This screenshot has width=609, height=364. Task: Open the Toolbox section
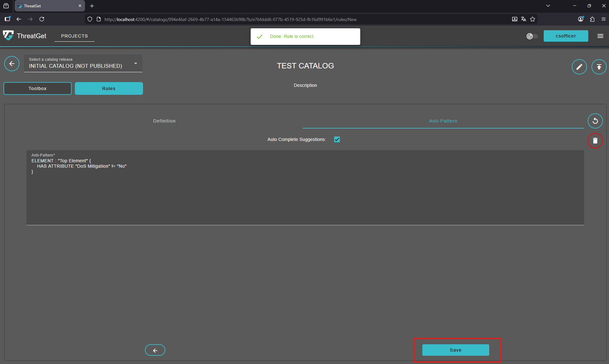point(38,88)
